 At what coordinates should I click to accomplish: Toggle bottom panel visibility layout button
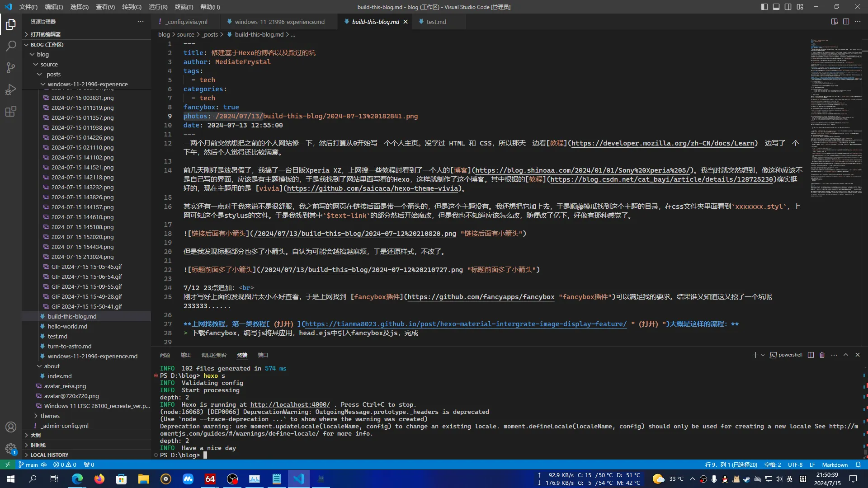click(776, 7)
